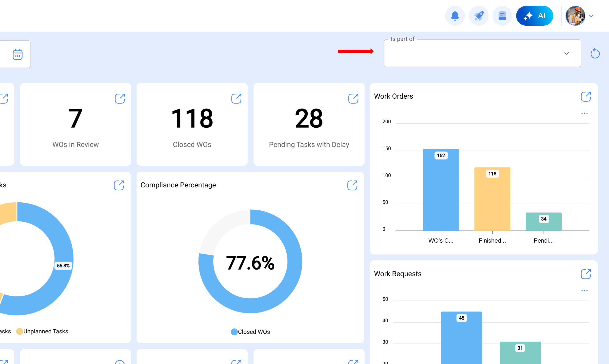Click the rocket icon in header
Viewport: 609px width, 364px height.
click(x=478, y=16)
